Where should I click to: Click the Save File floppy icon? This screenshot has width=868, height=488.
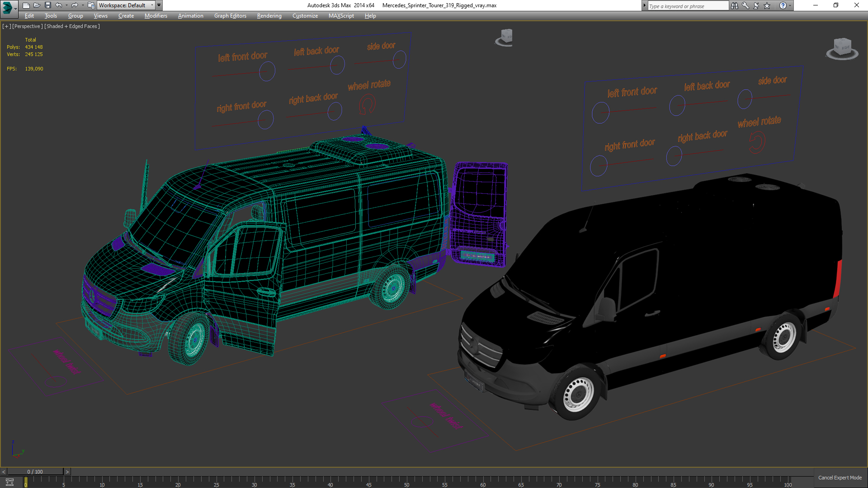(x=47, y=5)
